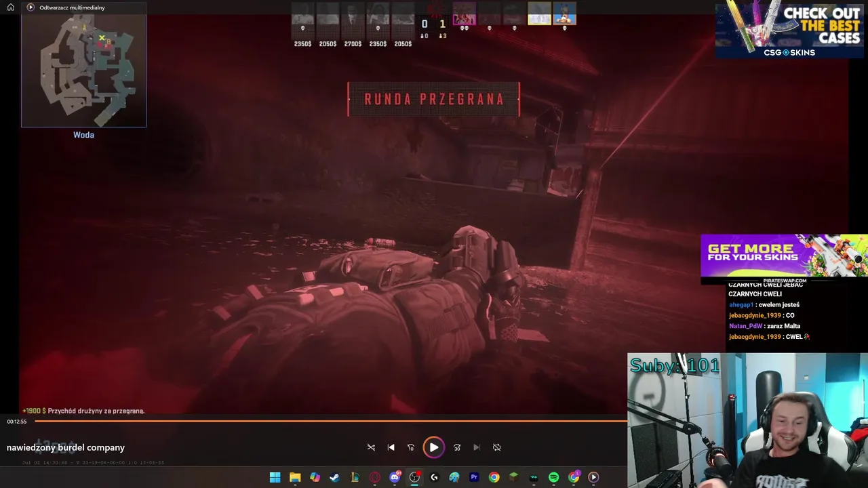This screenshot has width=868, height=488.
Task: Click the 'RUNDA PRZEGRANA' banner
Action: 434,99
